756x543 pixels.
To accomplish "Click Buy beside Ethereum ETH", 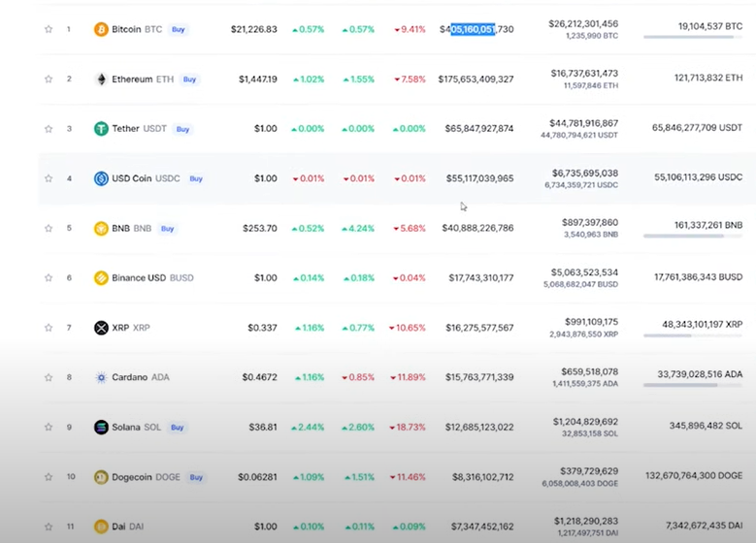I will [189, 79].
